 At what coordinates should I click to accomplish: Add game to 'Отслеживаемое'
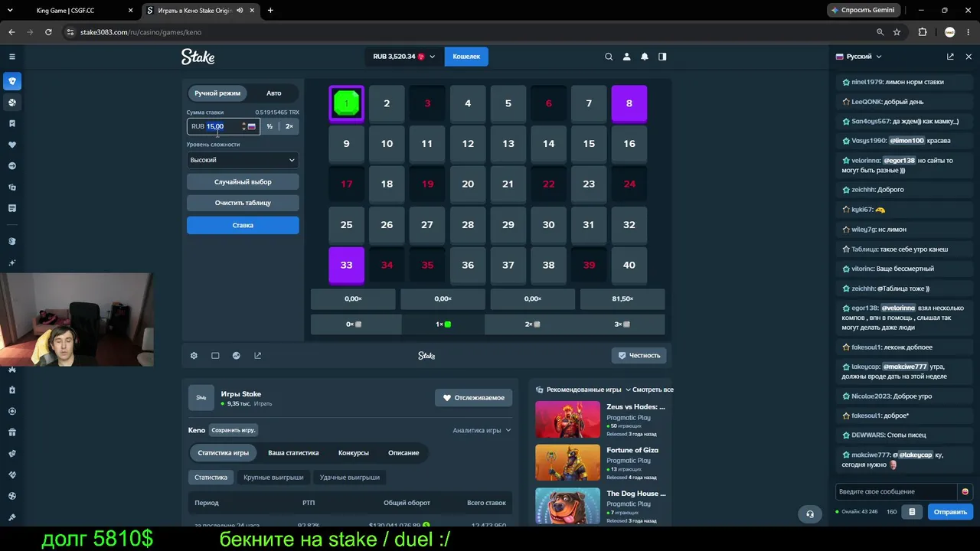coord(473,398)
